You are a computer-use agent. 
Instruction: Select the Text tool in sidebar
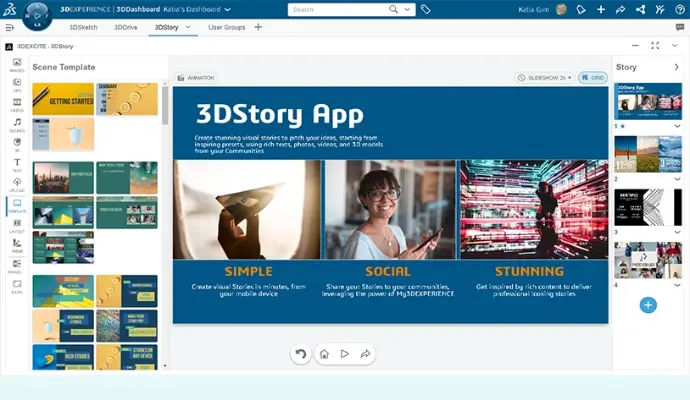tap(17, 165)
